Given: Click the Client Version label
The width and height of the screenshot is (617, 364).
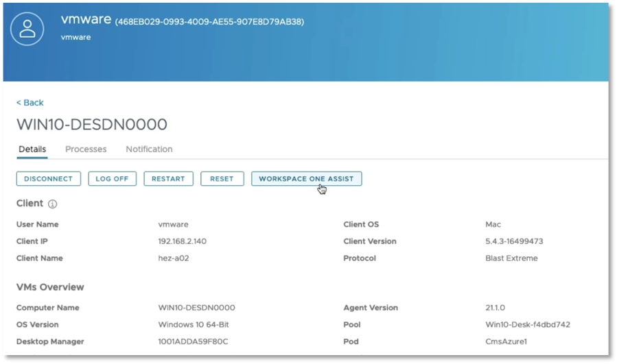Looking at the screenshot, I should [x=370, y=241].
